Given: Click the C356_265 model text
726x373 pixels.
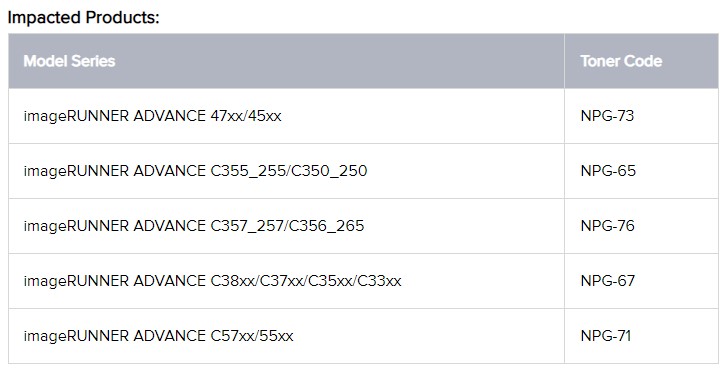Looking at the screenshot, I should [x=326, y=226].
